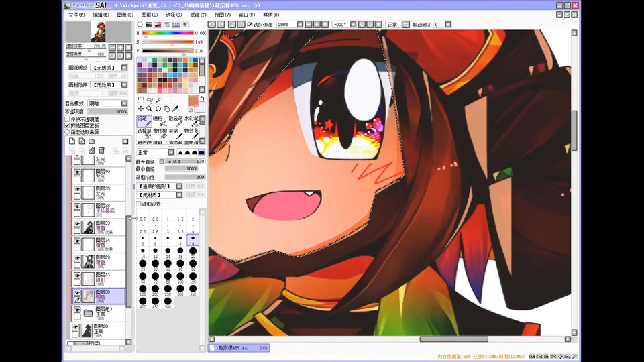
Task: Select the 喷枪 airbrush tool
Action: coord(160,121)
